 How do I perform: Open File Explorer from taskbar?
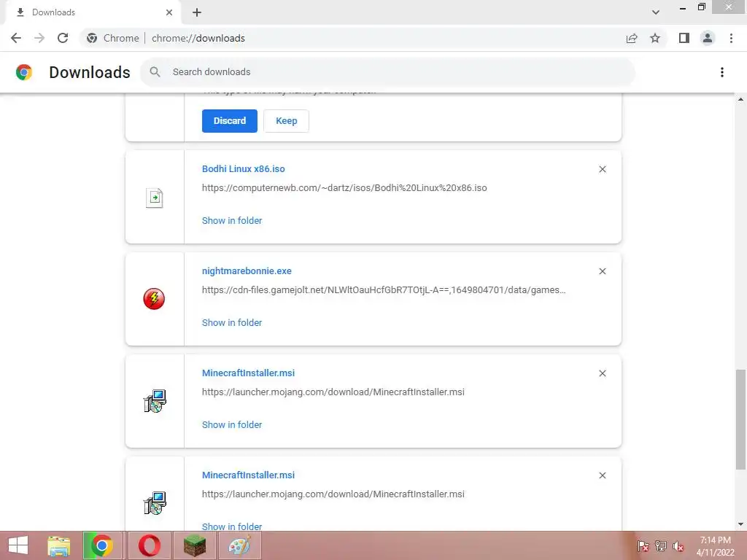[59, 545]
